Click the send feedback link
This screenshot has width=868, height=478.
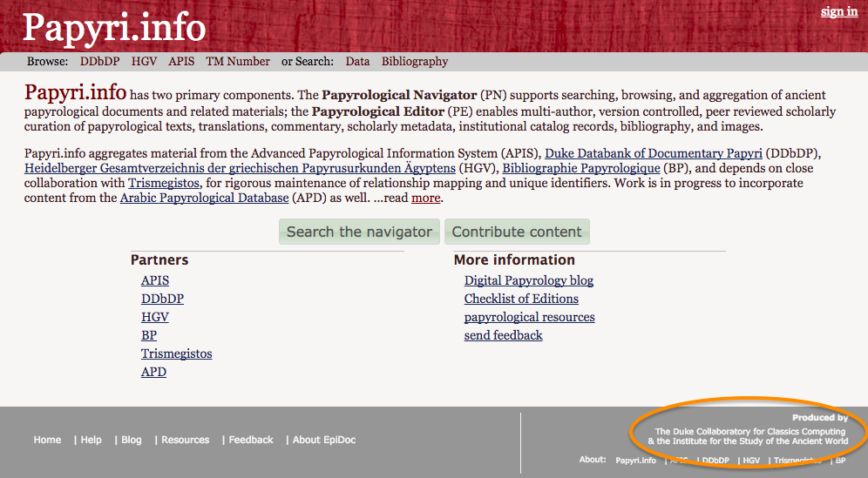coord(503,335)
